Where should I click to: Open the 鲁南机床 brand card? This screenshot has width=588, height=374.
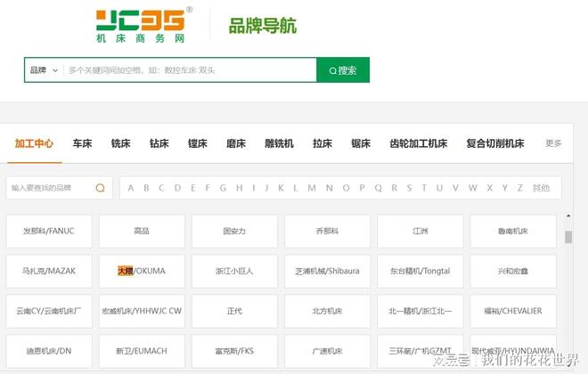pyautogui.click(x=513, y=232)
